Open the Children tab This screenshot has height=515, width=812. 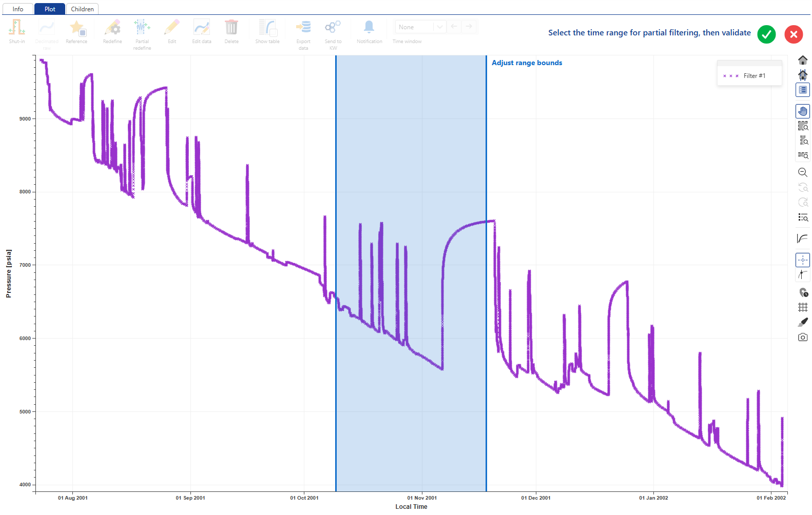[82, 9]
